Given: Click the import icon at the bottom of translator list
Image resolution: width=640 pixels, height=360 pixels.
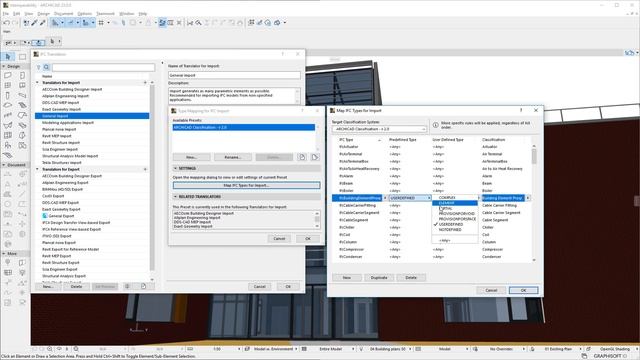Looking at the screenshot, I should point(127,287).
